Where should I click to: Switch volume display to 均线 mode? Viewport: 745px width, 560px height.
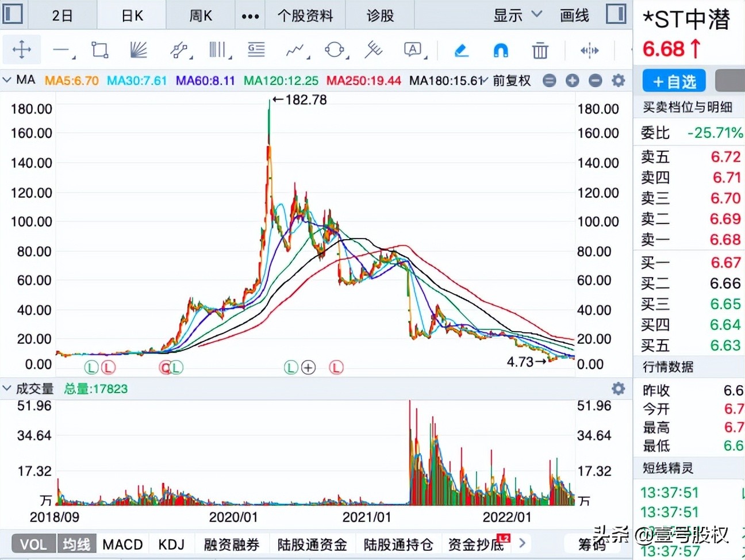[76, 543]
